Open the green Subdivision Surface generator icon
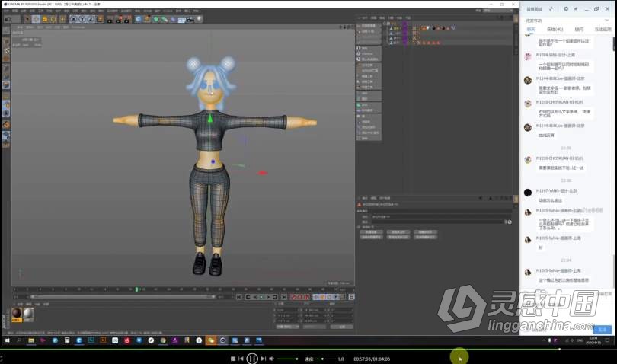The height and width of the screenshot is (364, 617). click(x=156, y=19)
